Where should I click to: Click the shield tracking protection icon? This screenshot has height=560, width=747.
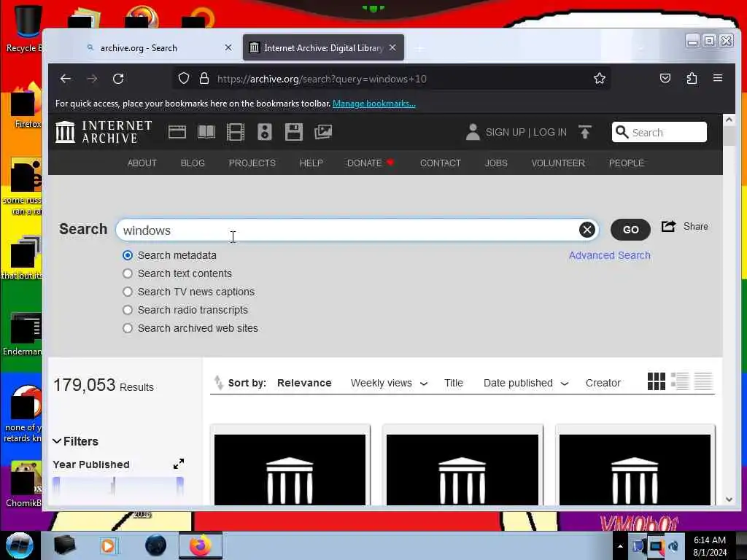point(184,79)
